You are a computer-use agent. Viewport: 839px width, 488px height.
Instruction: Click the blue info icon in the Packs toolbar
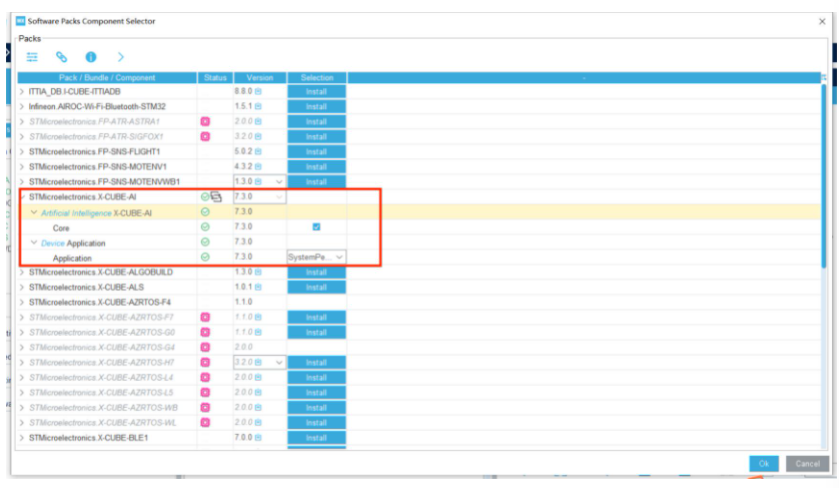pyautogui.click(x=91, y=57)
